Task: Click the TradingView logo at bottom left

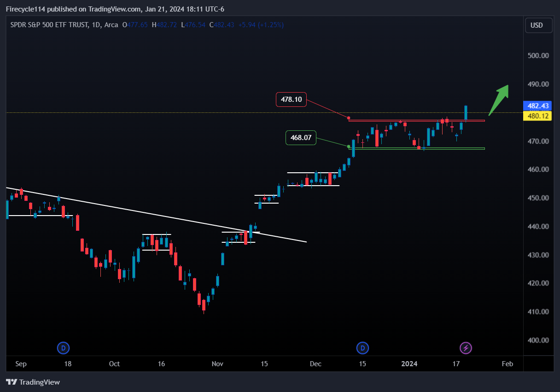Action: tap(33, 382)
